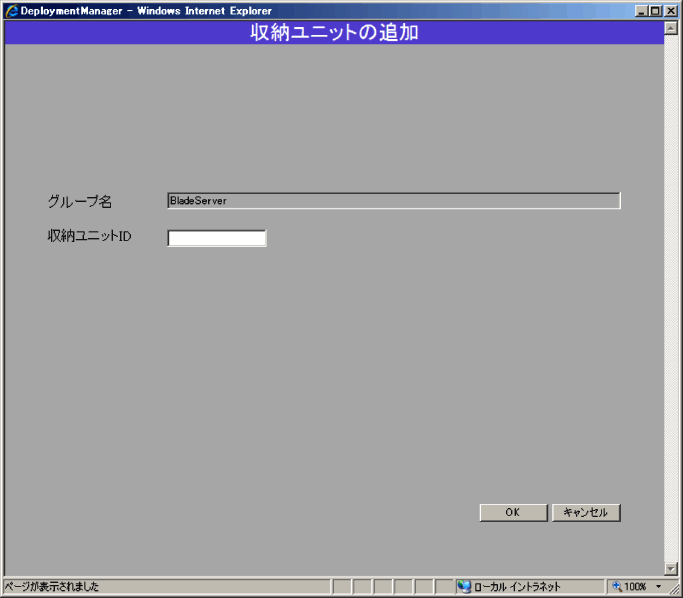This screenshot has height=598, width=683.
Task: Click the ページが表示されました status text
Action: point(52,587)
